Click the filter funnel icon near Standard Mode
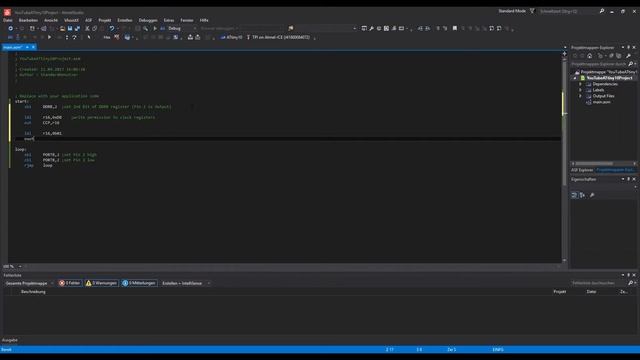 (x=532, y=11)
